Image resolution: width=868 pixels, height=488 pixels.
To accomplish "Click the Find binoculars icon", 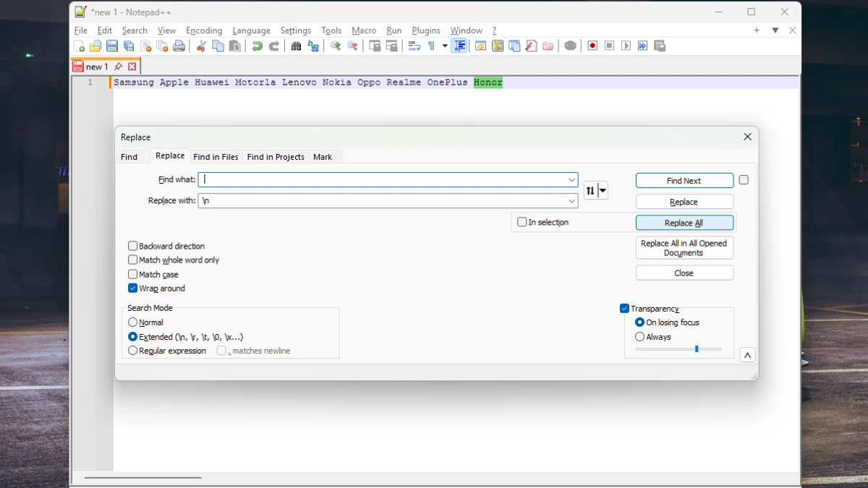I will coord(296,46).
